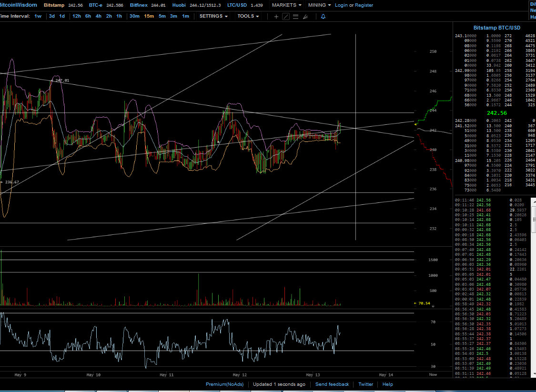Set chart interval to 6h
Viewport: 536px width, 392px height.
[x=88, y=16]
